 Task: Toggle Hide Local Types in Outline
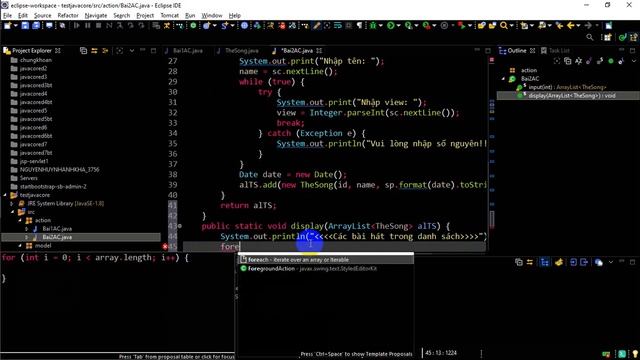[621, 61]
